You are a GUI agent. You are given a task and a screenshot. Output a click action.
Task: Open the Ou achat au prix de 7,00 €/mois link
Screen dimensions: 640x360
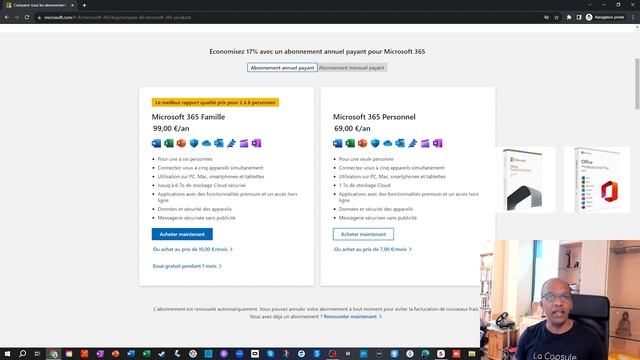[x=373, y=249]
